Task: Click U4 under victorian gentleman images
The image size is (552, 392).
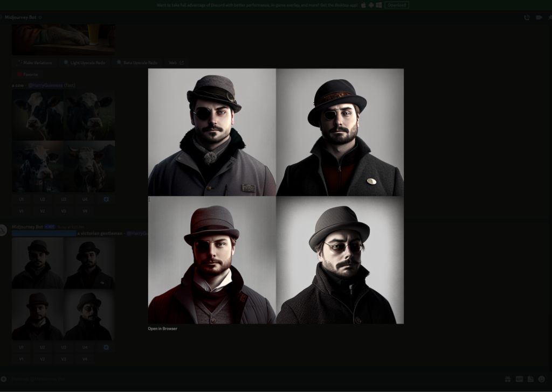Action: pyautogui.click(x=85, y=347)
